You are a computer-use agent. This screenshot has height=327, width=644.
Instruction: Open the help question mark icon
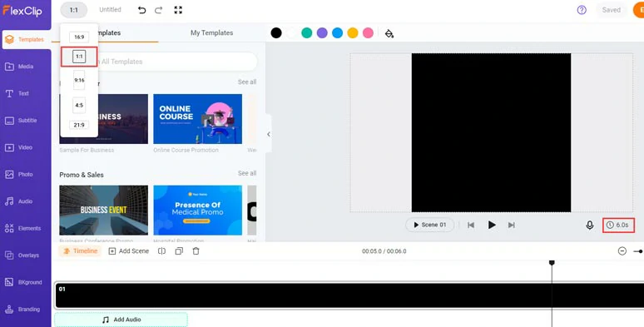click(x=582, y=10)
